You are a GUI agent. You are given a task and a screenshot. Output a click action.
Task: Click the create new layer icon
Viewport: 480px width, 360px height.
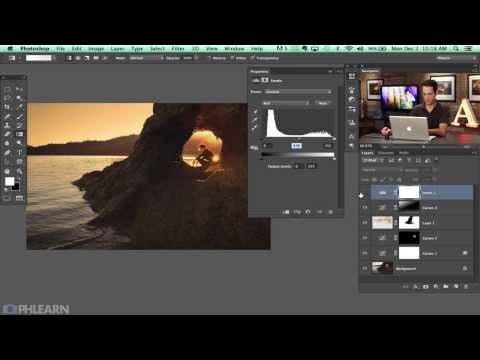(x=456, y=286)
